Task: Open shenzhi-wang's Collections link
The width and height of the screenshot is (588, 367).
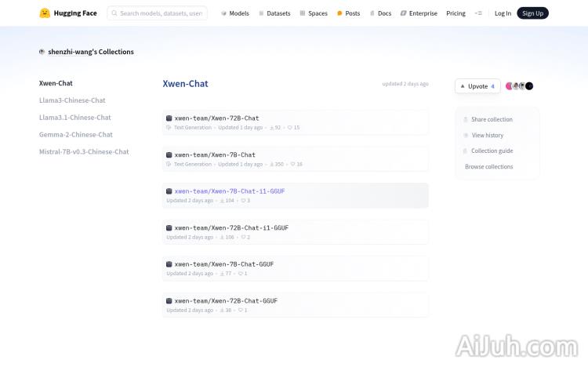Action: [91, 52]
